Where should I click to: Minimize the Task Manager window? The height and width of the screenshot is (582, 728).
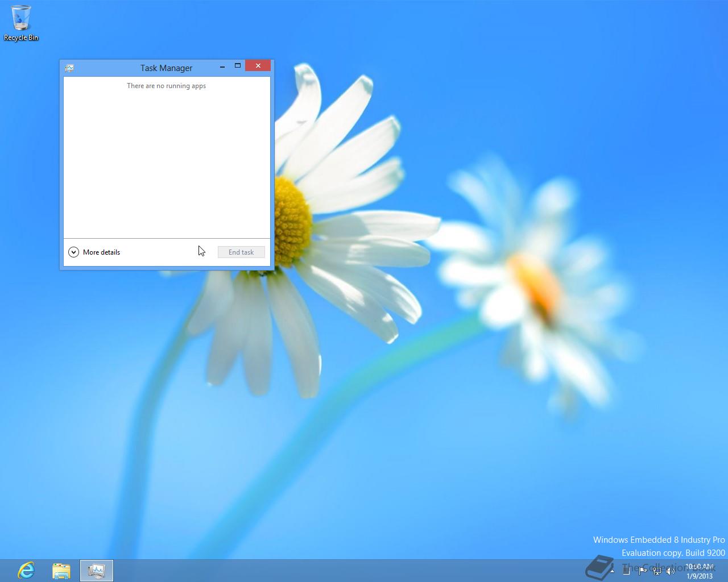click(222, 66)
